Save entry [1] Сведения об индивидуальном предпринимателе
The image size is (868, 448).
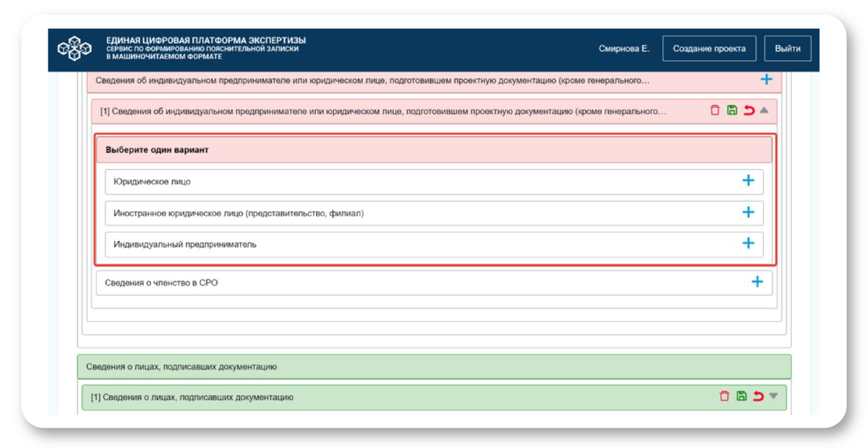(x=732, y=111)
